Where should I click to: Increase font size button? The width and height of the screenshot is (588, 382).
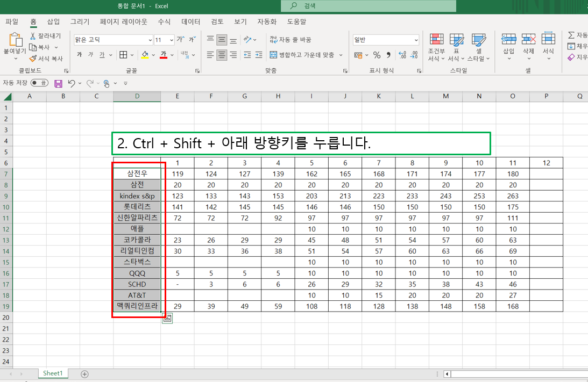coord(180,39)
